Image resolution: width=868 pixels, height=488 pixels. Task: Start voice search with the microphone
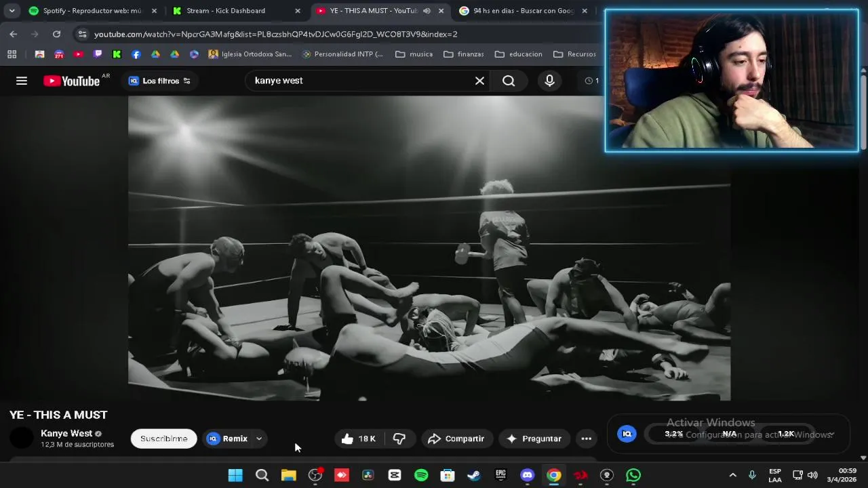pos(549,81)
